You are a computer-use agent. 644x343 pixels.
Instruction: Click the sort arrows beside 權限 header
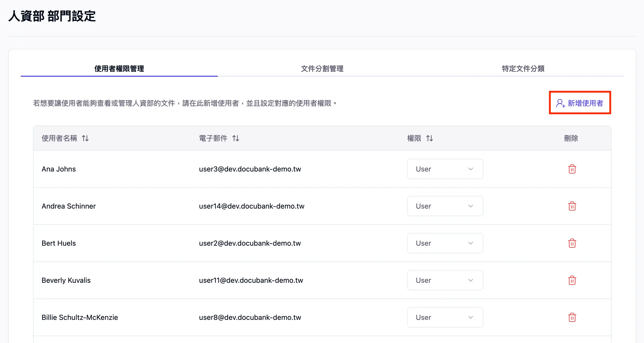(430, 138)
